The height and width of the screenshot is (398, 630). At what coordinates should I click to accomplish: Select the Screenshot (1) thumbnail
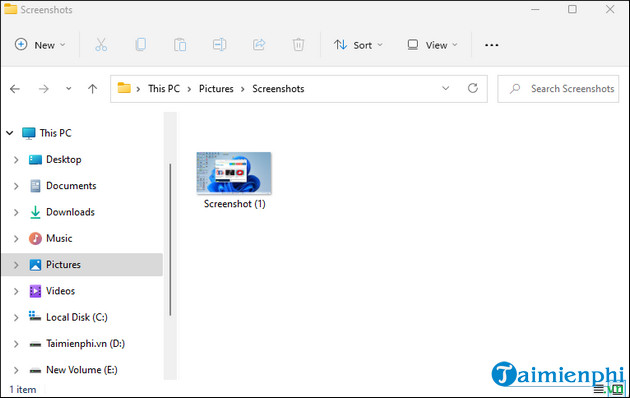[234, 173]
